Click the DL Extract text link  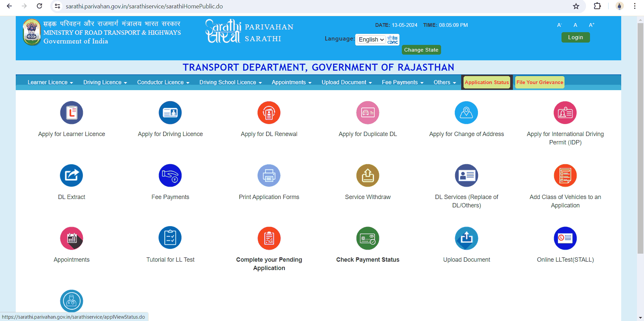pos(71,197)
